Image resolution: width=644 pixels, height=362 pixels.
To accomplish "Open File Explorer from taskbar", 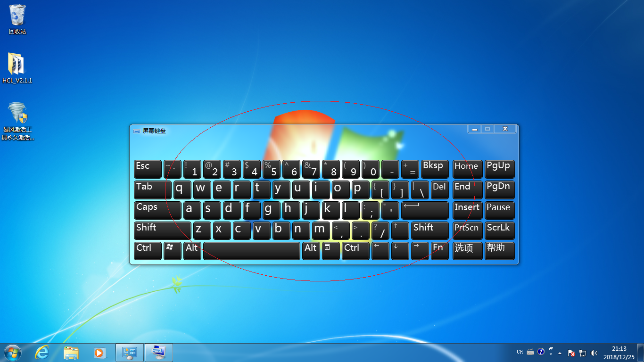I will (x=71, y=353).
